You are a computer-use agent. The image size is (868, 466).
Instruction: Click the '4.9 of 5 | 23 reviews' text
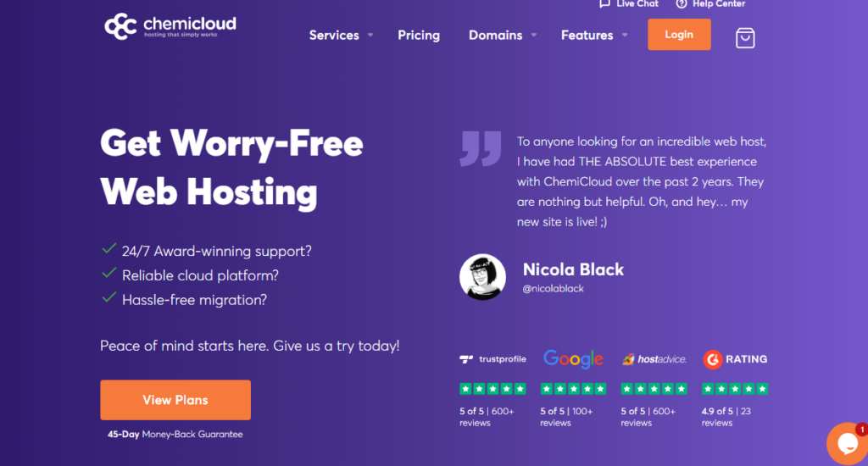(x=726, y=417)
